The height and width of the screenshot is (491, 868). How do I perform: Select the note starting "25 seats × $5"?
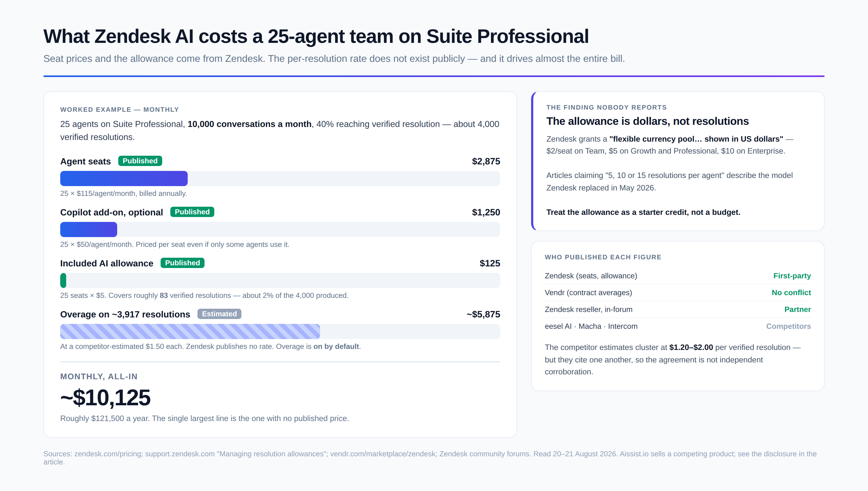click(x=204, y=295)
